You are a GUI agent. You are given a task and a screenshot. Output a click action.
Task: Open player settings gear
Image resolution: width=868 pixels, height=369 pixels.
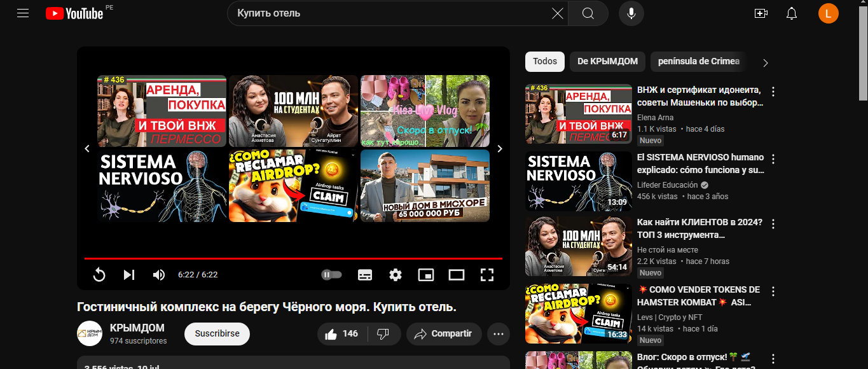[x=396, y=275]
